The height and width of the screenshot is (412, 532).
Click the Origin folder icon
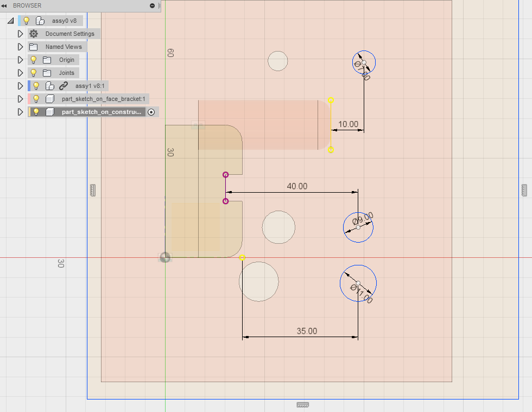[47, 59]
